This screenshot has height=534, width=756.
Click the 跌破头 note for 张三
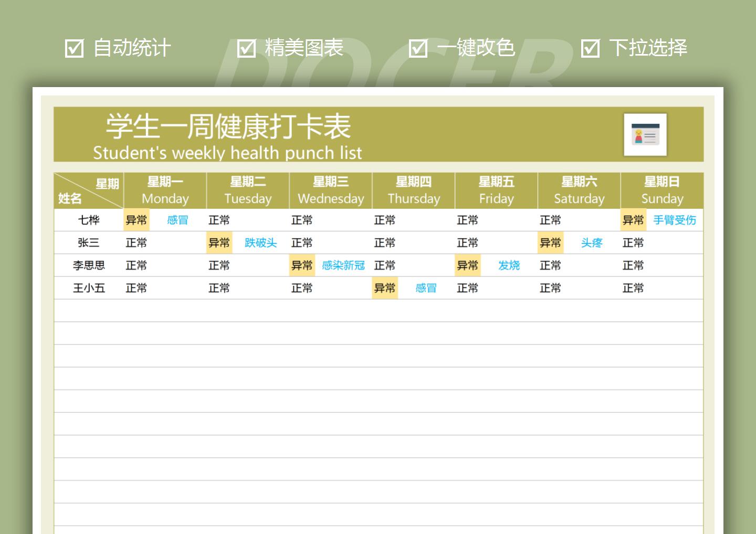[x=261, y=243]
